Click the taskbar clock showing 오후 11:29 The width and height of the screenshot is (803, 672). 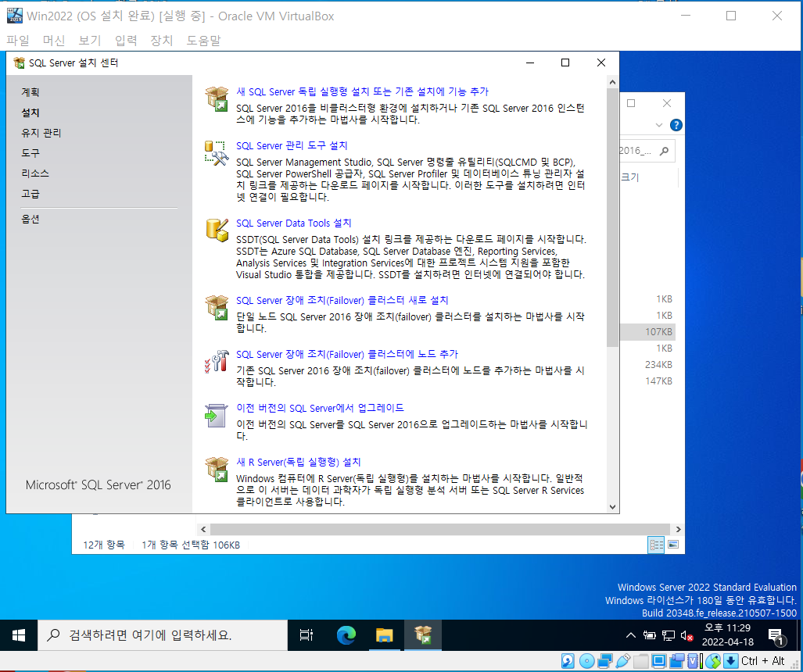click(727, 635)
